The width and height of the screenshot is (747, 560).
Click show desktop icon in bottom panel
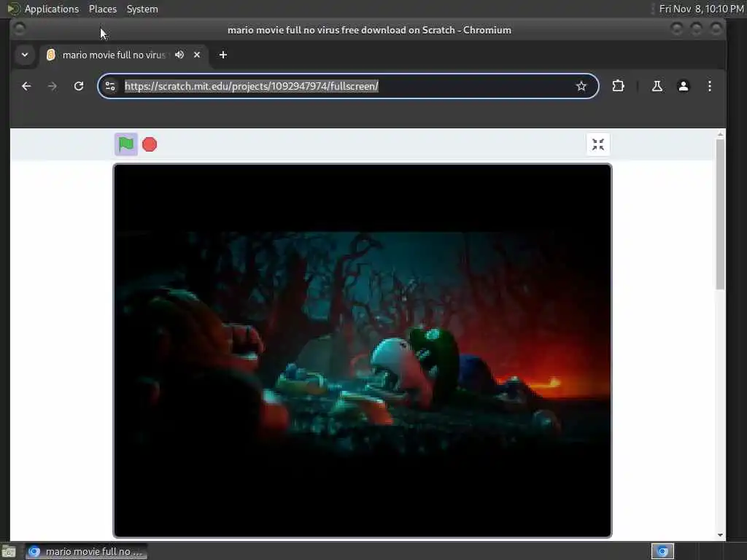click(9, 552)
